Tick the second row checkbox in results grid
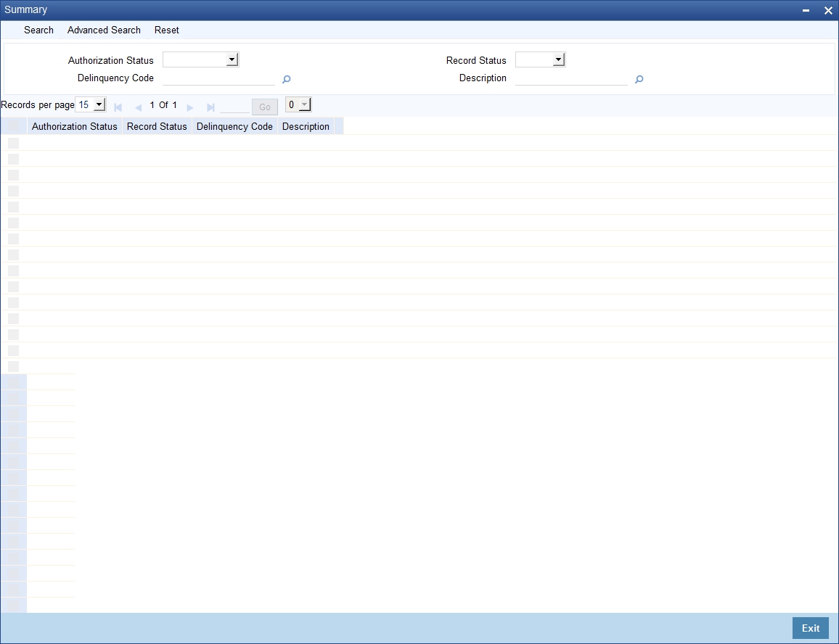This screenshot has width=839, height=644. tap(13, 159)
